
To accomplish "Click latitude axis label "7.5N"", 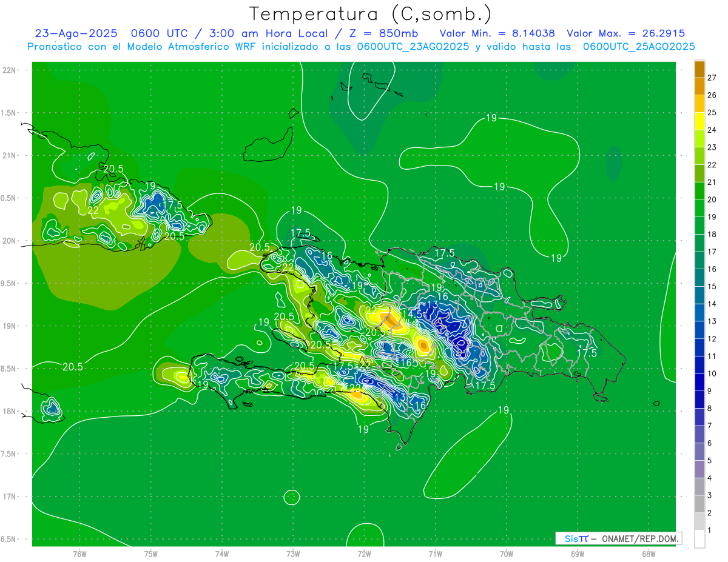I will [x=9, y=454].
